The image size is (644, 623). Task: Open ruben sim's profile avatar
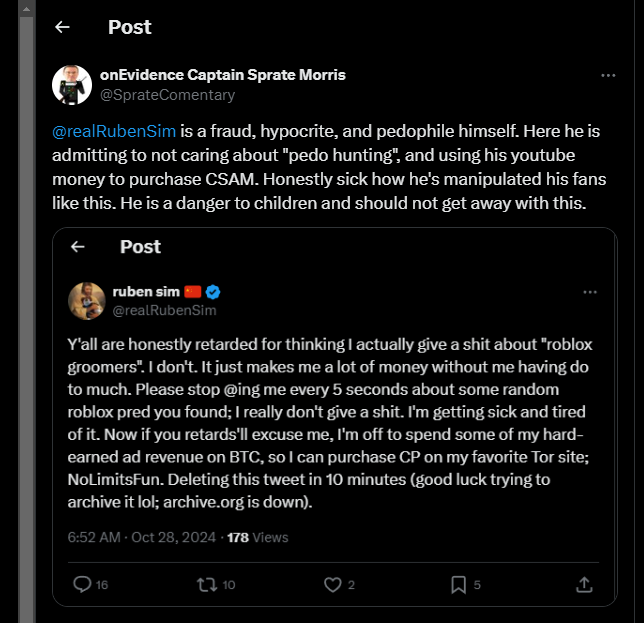87,301
